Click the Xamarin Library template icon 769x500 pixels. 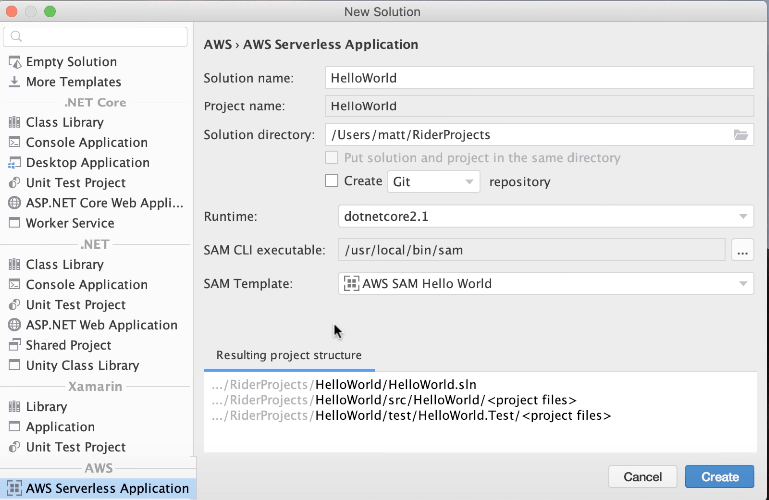pyautogui.click(x=14, y=407)
